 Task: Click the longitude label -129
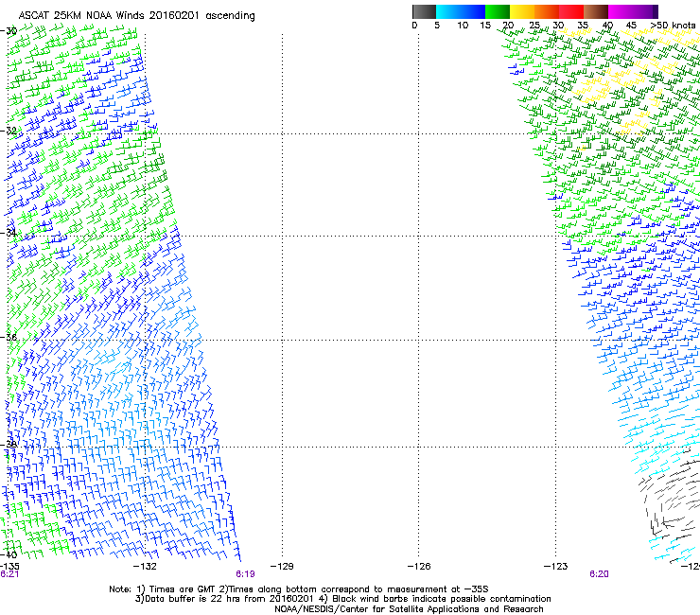tap(282, 567)
